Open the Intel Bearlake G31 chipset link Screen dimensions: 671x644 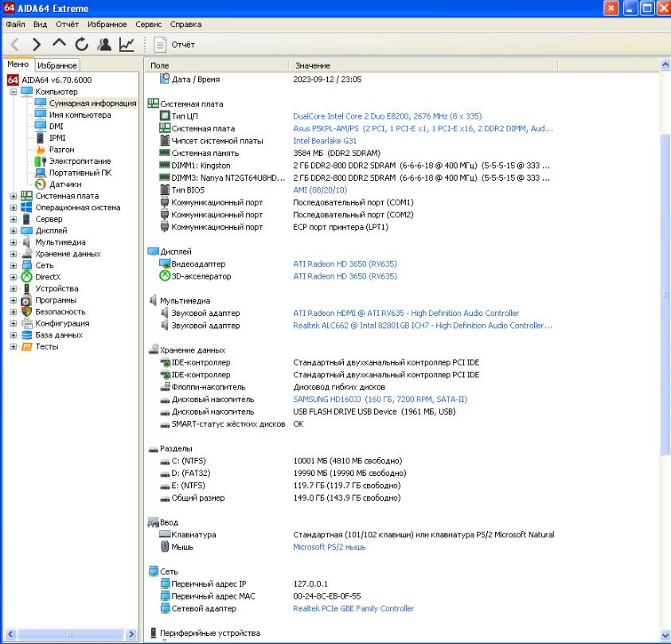325,141
